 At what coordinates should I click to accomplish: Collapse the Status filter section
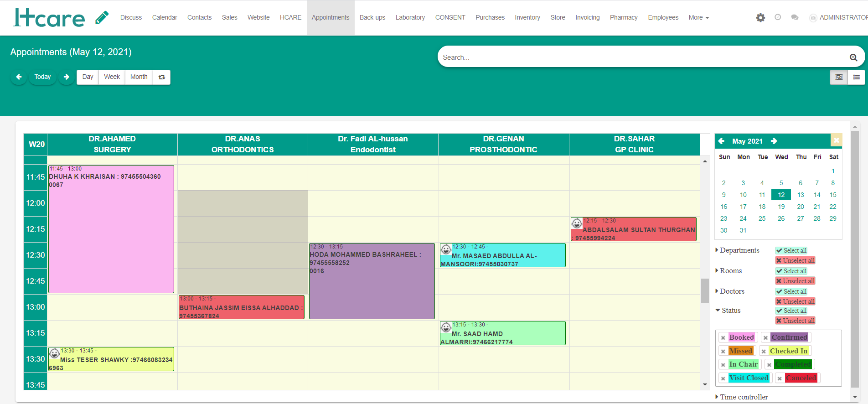[728, 311]
